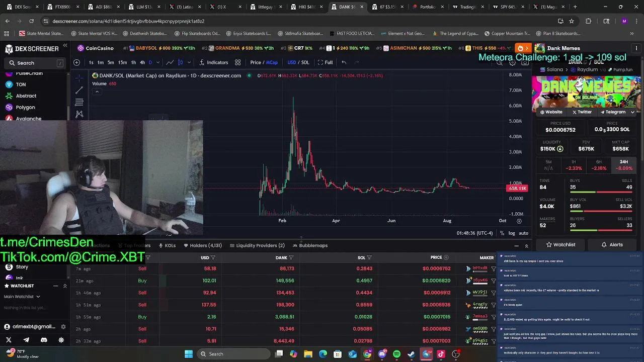Open the chart layout grid icon
The height and width of the screenshot is (362, 644).
[x=237, y=62]
